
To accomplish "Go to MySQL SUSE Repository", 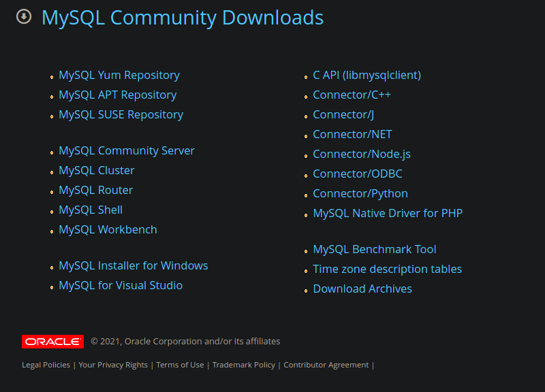I will click(121, 115).
